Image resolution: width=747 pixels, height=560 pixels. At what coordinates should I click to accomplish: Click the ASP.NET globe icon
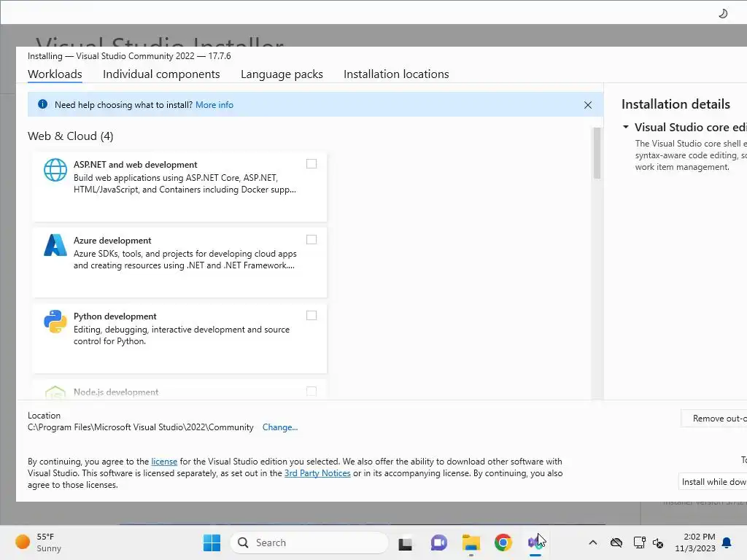pos(55,170)
